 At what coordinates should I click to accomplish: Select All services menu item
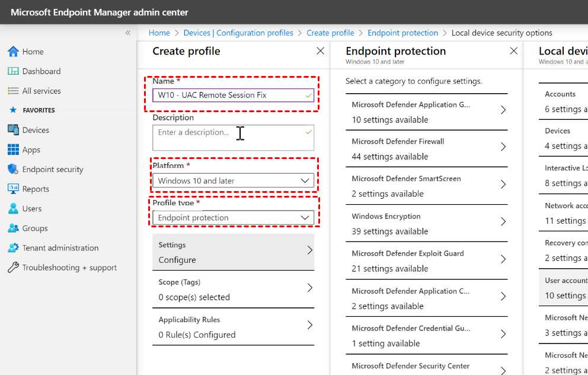[x=41, y=91]
